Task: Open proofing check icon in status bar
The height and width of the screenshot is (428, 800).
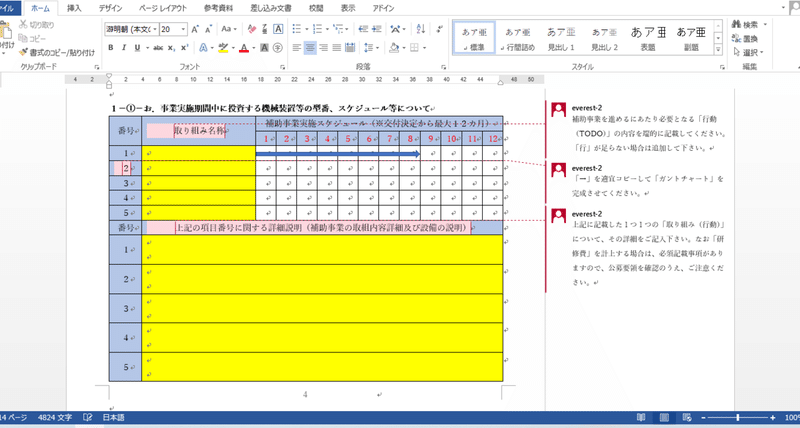Action: tap(87, 418)
